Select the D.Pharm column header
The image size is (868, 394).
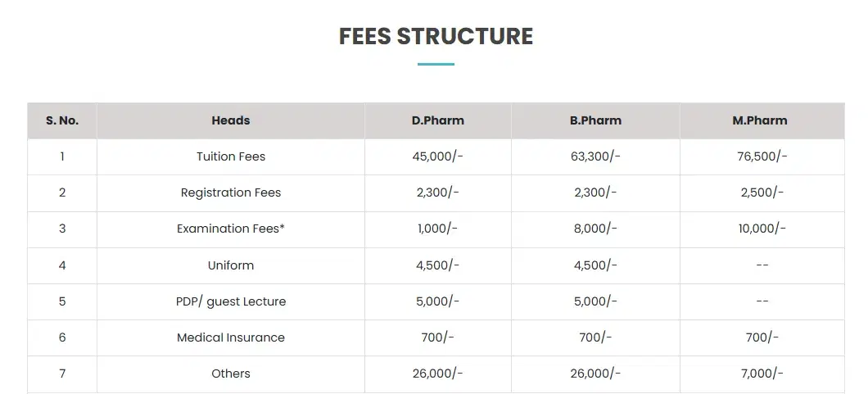pos(437,120)
